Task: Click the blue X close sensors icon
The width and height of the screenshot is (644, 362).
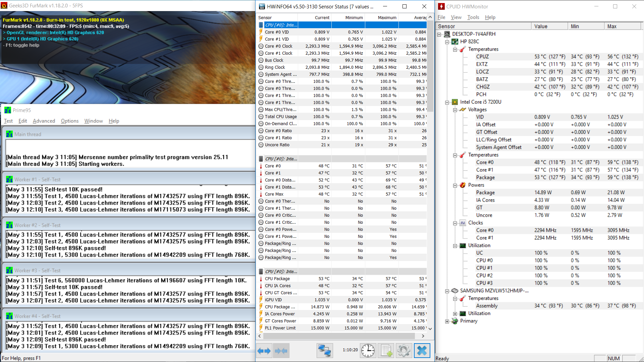Action: click(x=422, y=351)
